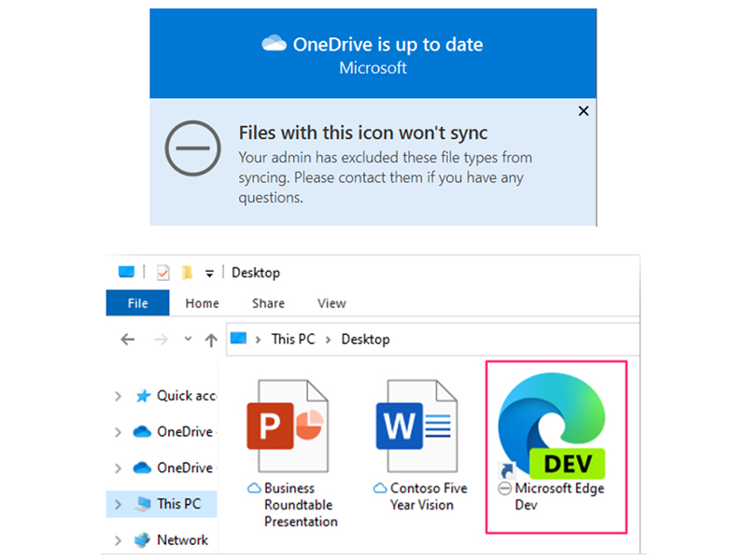Go up one level with Up arrow
This screenshot has width=747, height=560.
pyautogui.click(x=211, y=340)
